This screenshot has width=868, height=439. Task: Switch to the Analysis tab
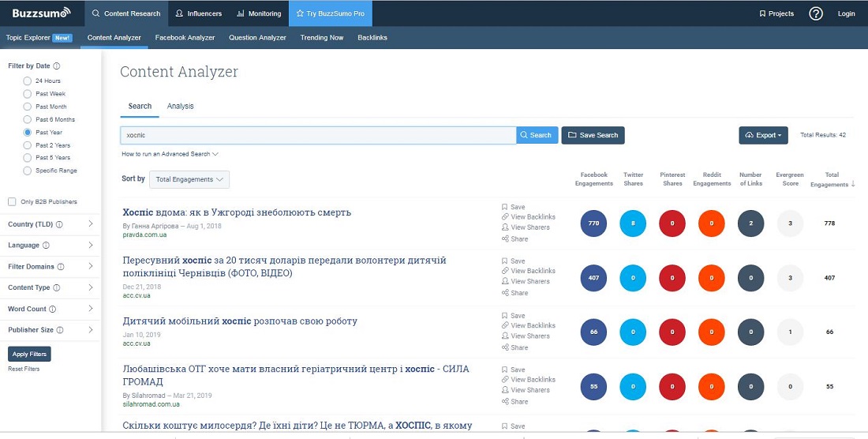(x=181, y=107)
